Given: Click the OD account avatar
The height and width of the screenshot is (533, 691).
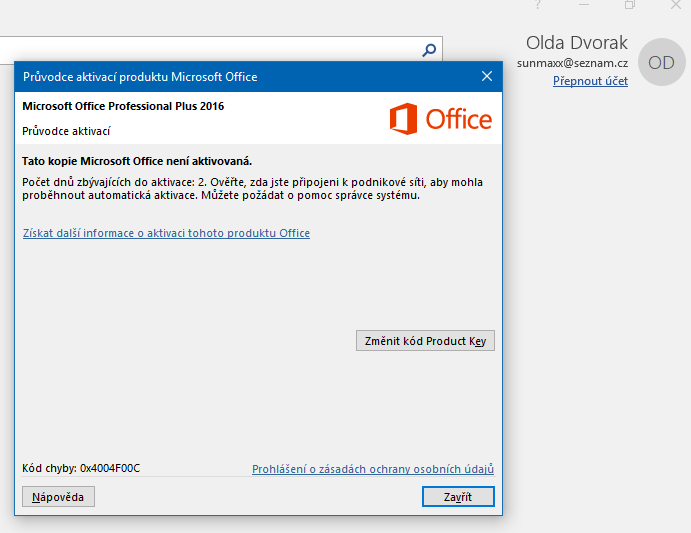Looking at the screenshot, I should [x=661, y=62].
